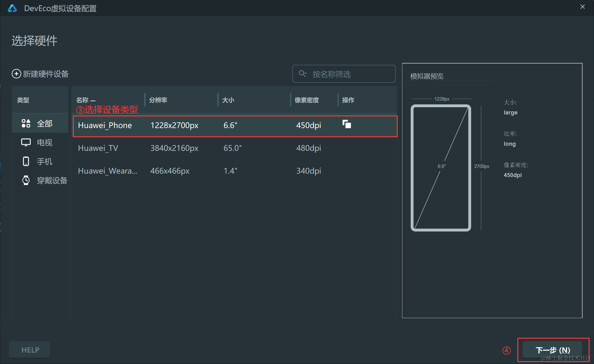Image resolution: width=594 pixels, height=364 pixels.
Task: Click the 480dpi density cell
Action: click(x=308, y=148)
